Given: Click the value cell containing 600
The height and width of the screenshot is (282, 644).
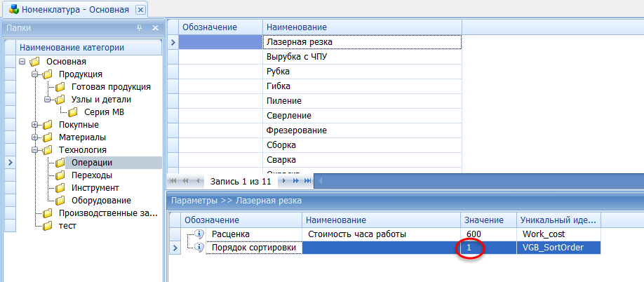Looking at the screenshot, I should [x=488, y=234].
